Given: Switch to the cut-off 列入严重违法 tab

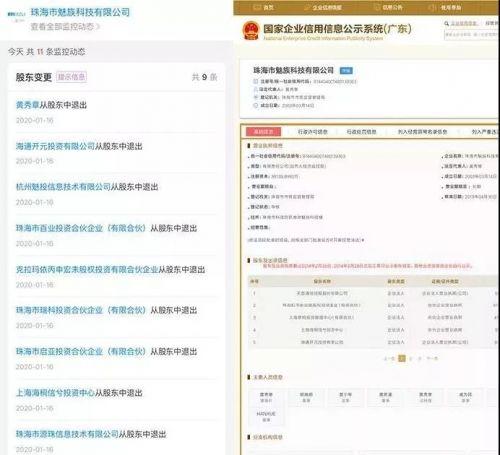Looking at the screenshot, I should pos(484,132).
